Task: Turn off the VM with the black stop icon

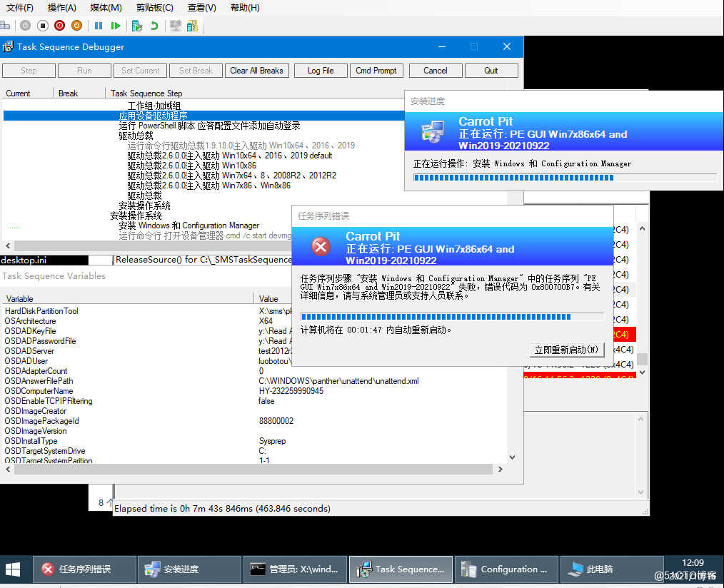Action: [x=42, y=26]
